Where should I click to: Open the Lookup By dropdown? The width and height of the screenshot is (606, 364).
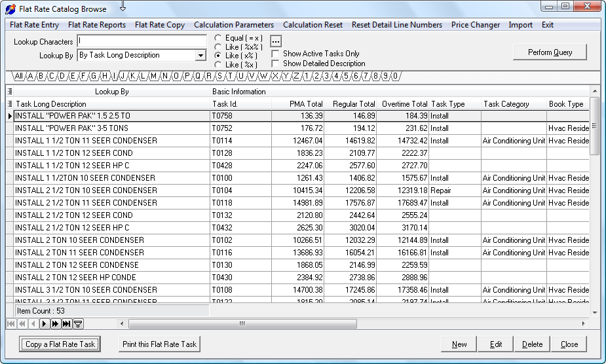coord(200,55)
